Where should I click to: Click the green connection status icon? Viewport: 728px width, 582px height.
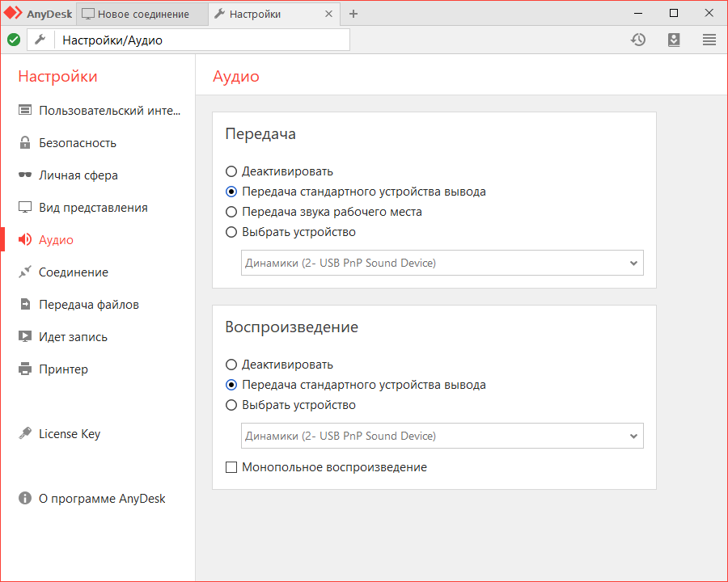(x=14, y=40)
